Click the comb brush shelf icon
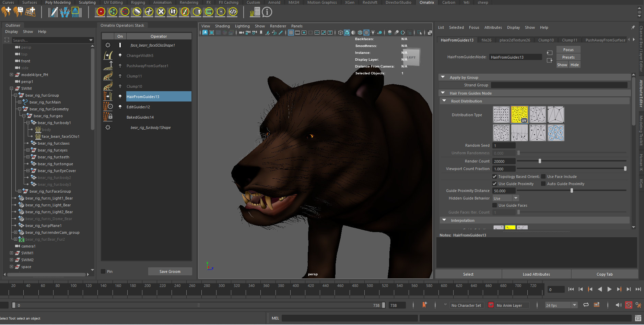 pos(137,12)
